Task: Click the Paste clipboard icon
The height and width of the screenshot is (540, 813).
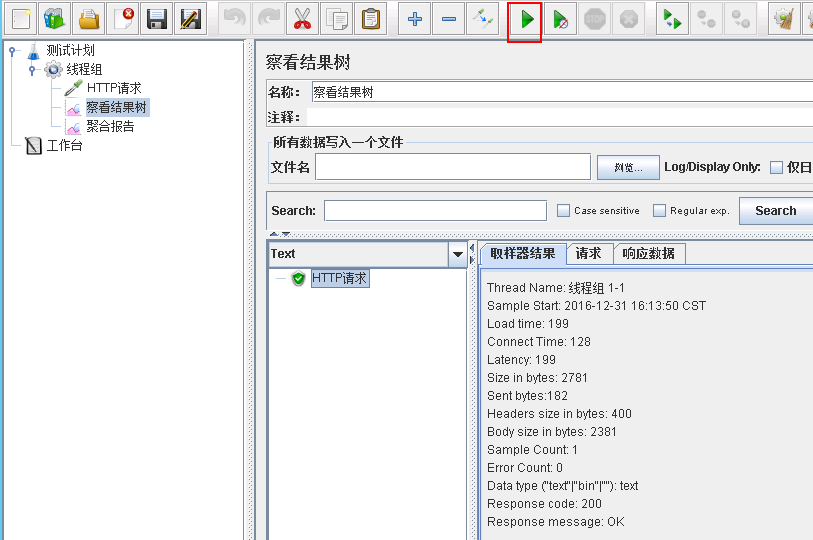Action: click(x=371, y=19)
